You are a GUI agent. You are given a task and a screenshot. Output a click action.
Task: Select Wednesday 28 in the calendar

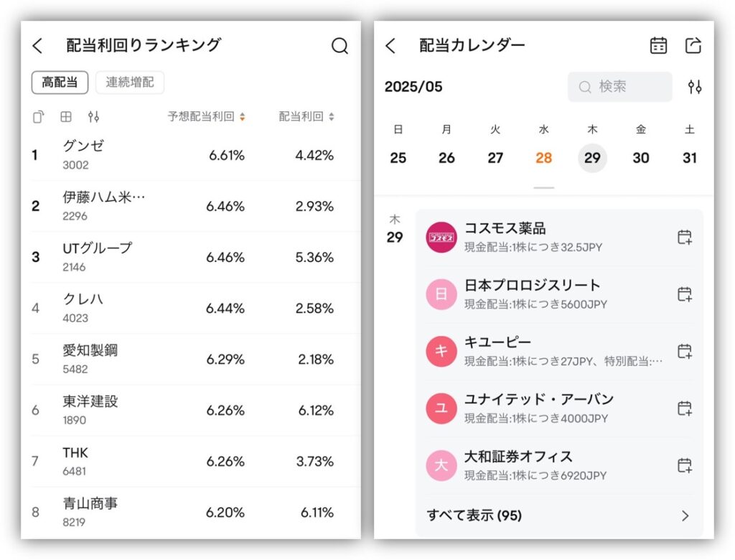pyautogui.click(x=544, y=158)
